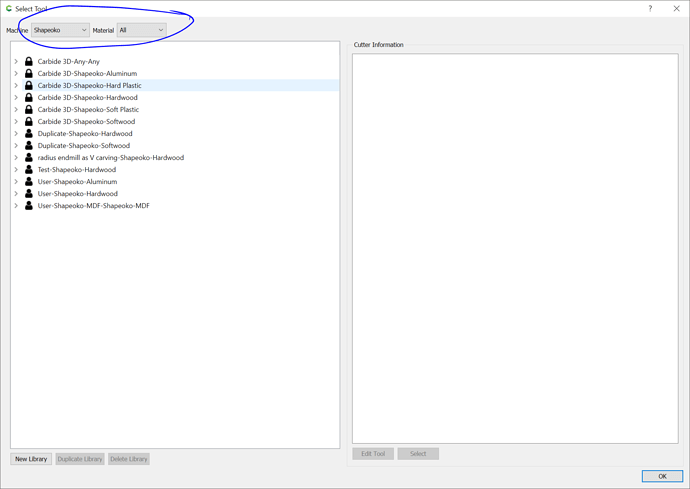Click the Carbide Create logo in title bar
The image size is (690, 489).
point(8,8)
